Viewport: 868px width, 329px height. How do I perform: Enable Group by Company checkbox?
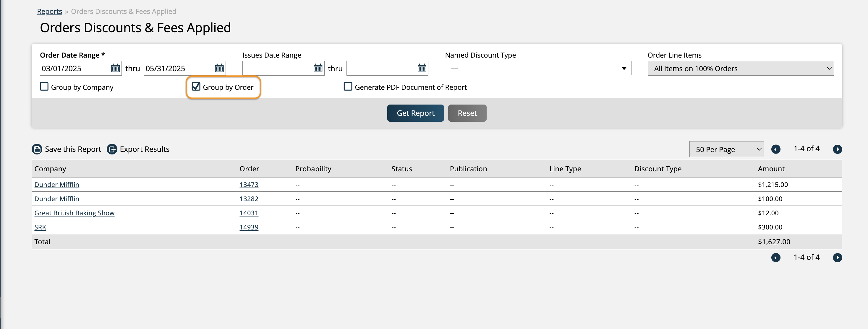(x=44, y=87)
